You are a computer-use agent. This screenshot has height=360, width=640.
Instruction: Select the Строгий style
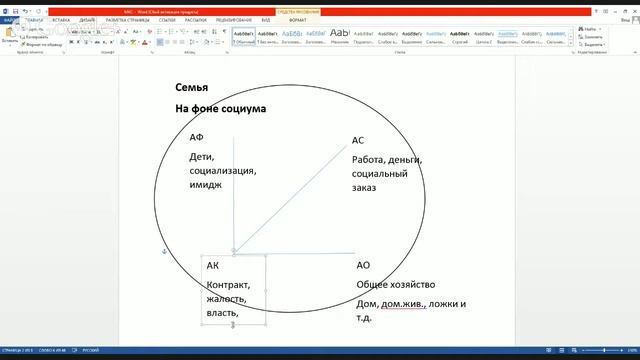click(x=460, y=37)
